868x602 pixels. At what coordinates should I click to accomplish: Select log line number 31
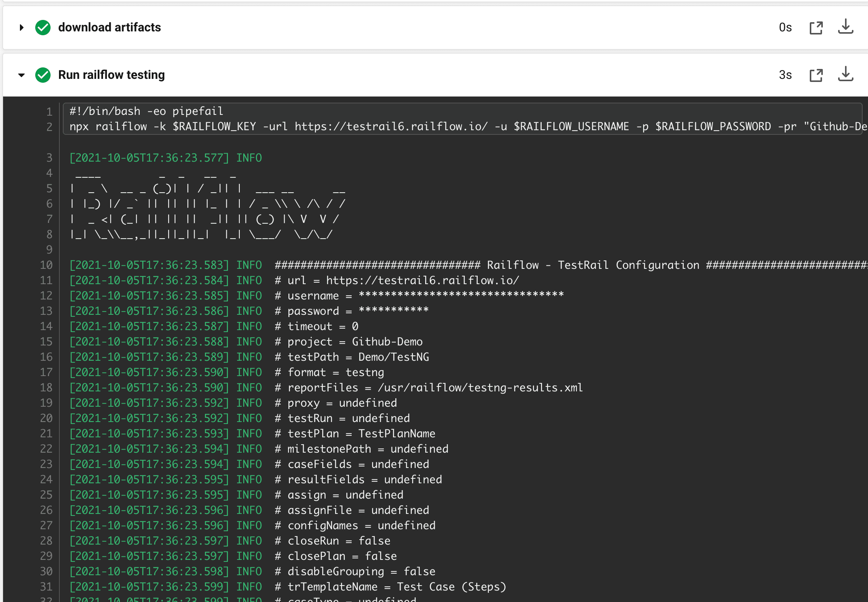[46, 587]
